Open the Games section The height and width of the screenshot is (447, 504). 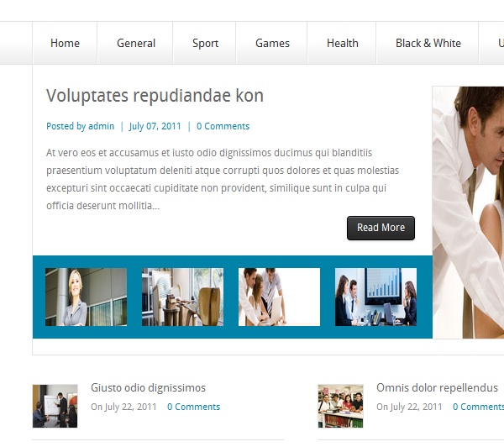click(x=272, y=43)
